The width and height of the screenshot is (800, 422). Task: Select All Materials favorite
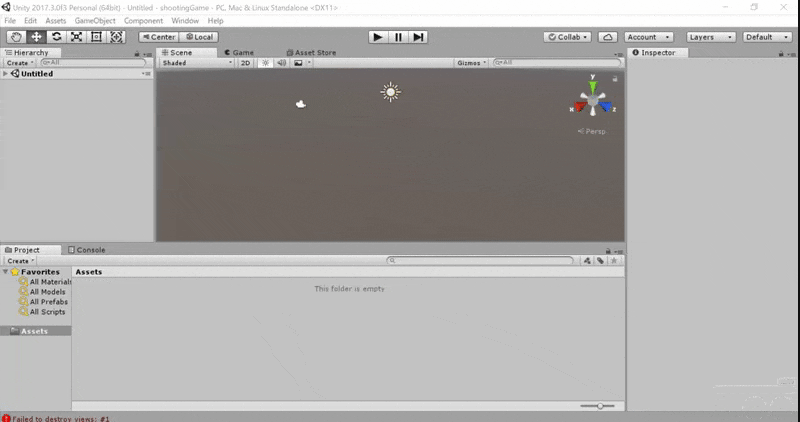[x=44, y=282]
